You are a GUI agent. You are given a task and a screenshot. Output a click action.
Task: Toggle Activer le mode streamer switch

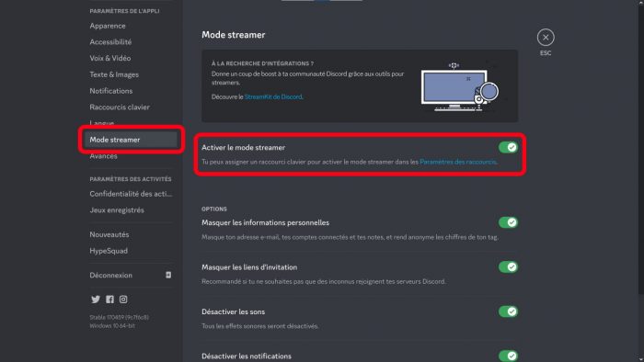pos(508,147)
